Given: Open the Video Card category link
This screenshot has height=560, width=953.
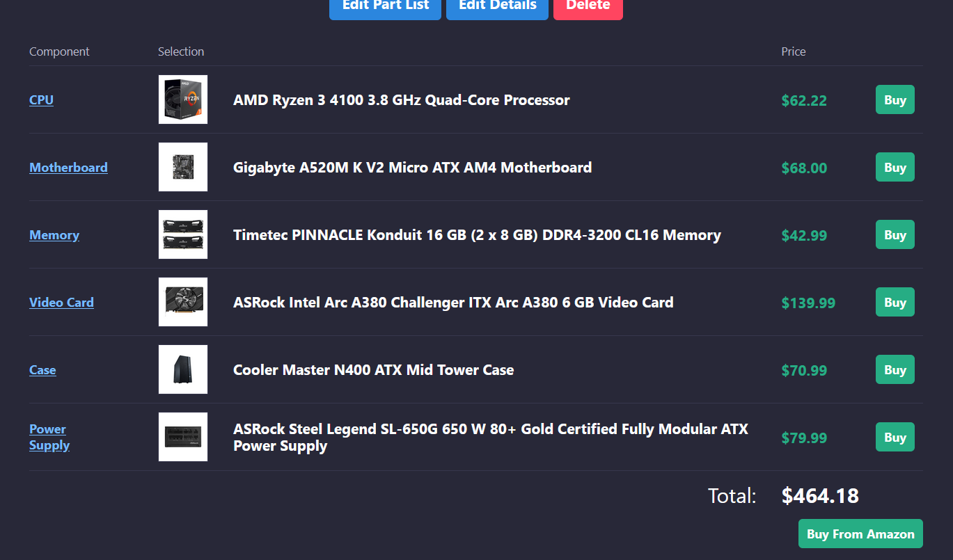Looking at the screenshot, I should tap(61, 302).
